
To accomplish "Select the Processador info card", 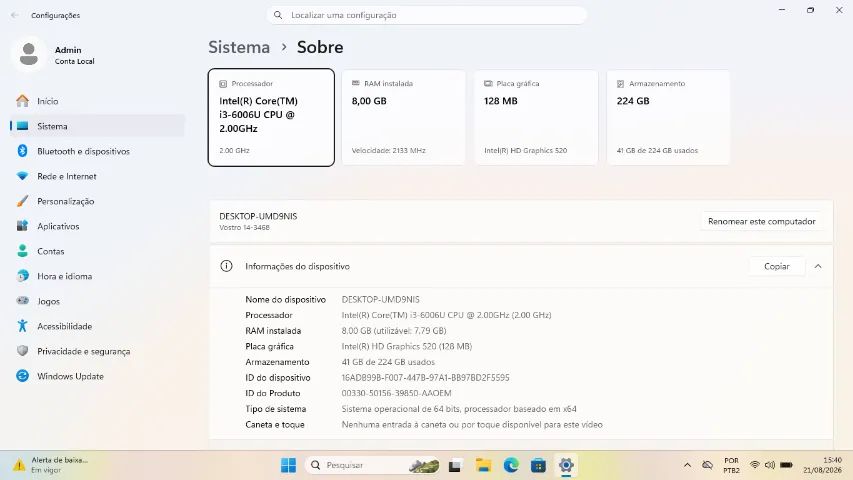I will coord(271,117).
